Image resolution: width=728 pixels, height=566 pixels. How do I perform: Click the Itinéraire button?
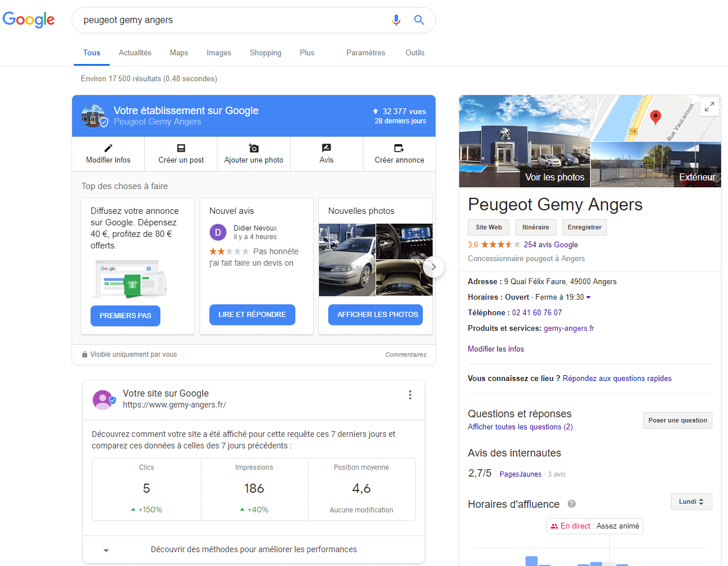[536, 227]
